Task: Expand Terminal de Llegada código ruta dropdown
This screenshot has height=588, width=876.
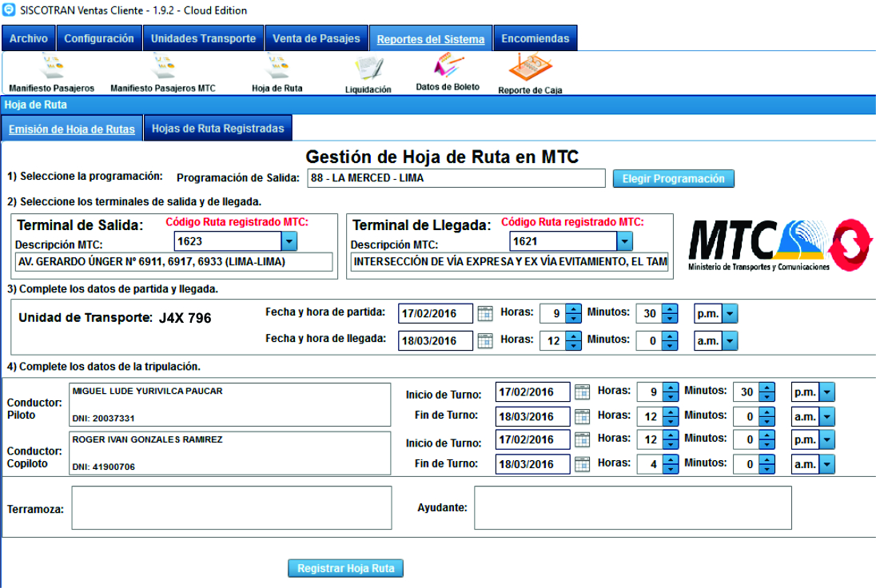Action: (624, 241)
